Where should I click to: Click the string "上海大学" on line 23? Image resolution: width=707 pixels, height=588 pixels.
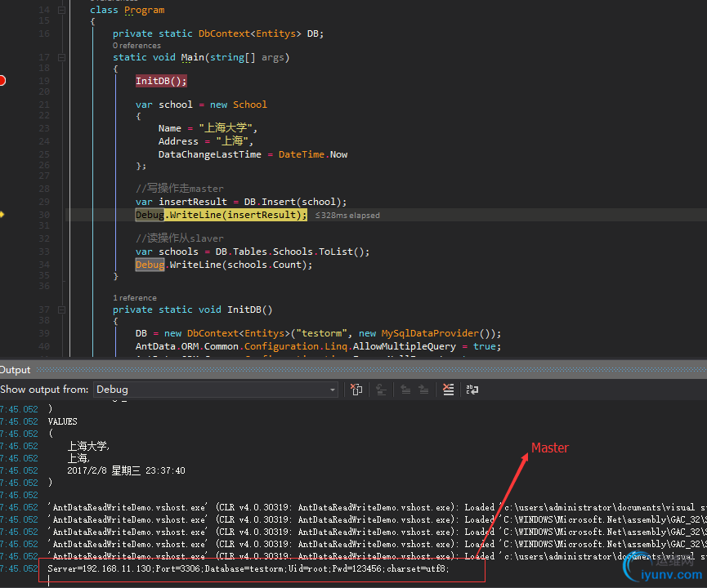[x=226, y=128]
